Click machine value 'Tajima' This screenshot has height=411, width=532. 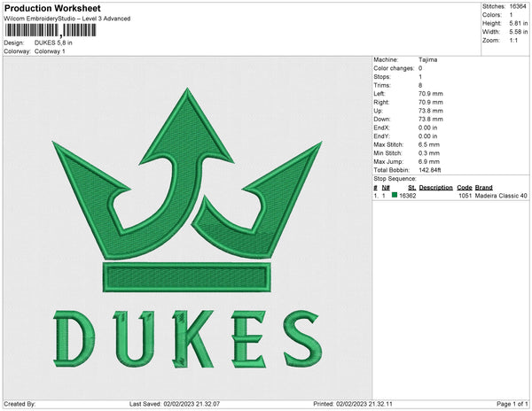427,59
